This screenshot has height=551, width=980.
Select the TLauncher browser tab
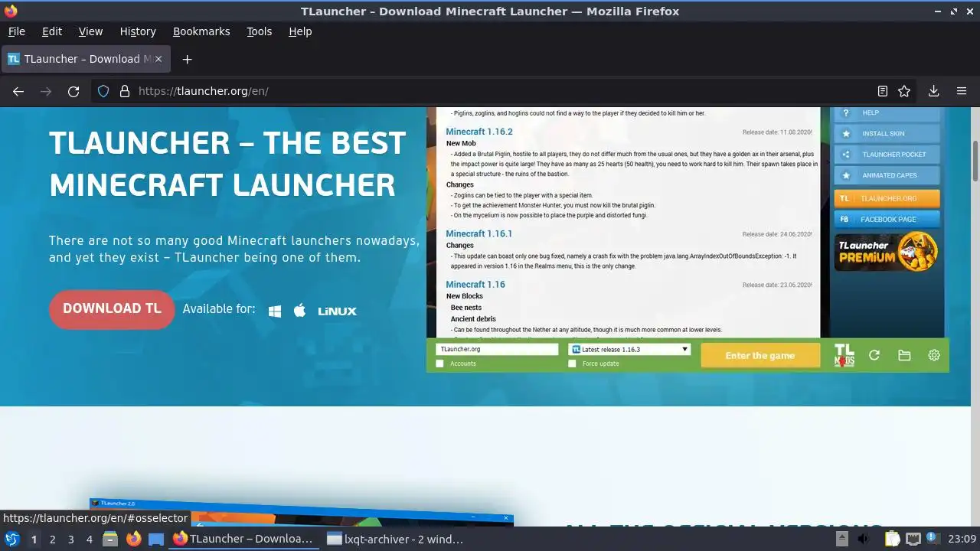tap(86, 59)
